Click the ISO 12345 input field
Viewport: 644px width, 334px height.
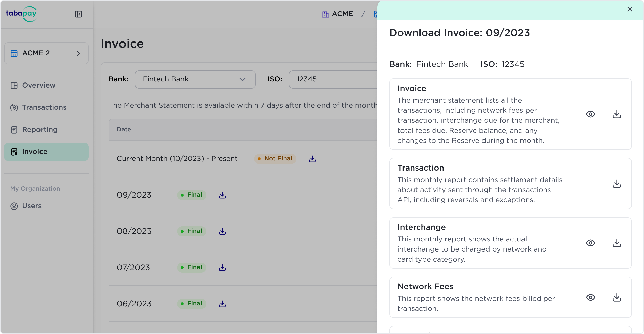pos(332,79)
